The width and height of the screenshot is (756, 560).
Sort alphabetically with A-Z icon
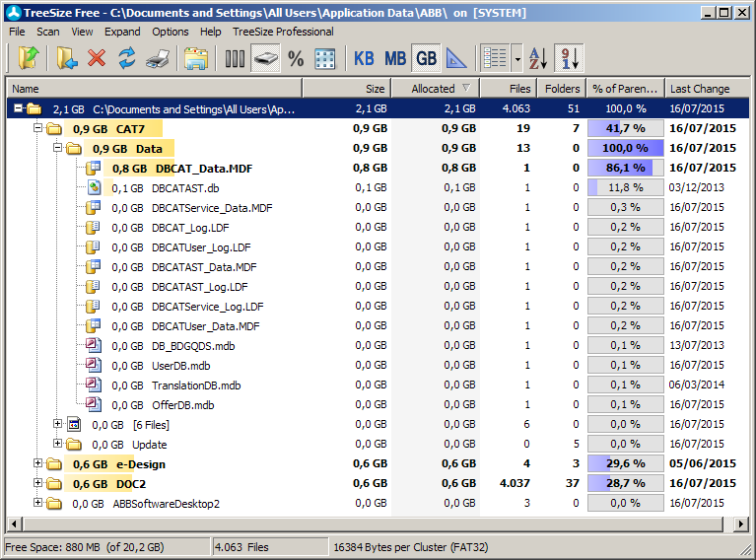(538, 59)
